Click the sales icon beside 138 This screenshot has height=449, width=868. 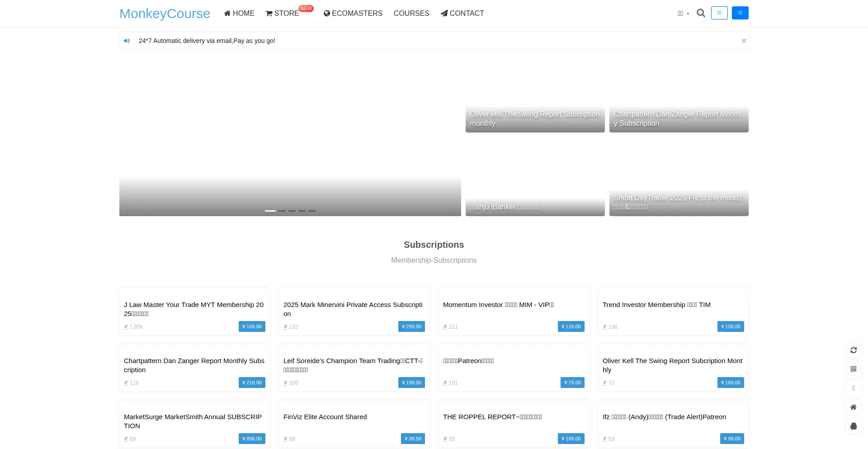pos(605,327)
